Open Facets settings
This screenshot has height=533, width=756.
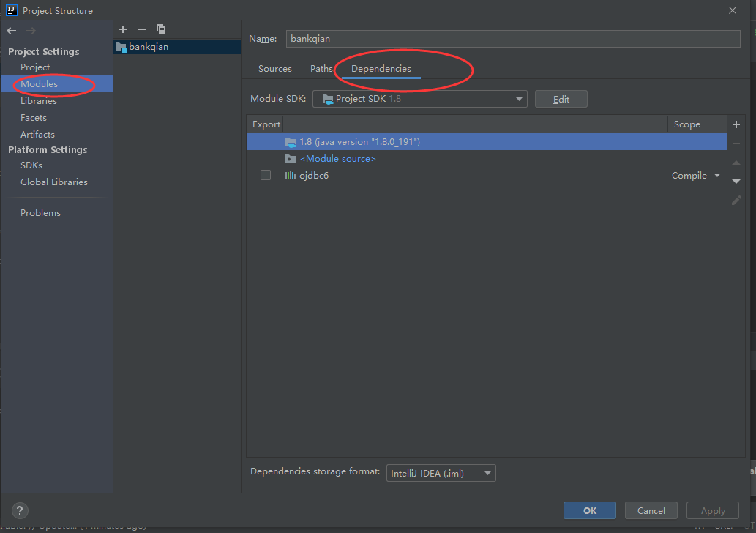34,118
